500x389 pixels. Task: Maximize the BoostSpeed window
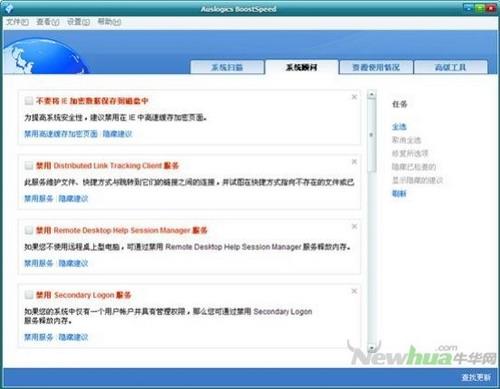[x=480, y=8]
